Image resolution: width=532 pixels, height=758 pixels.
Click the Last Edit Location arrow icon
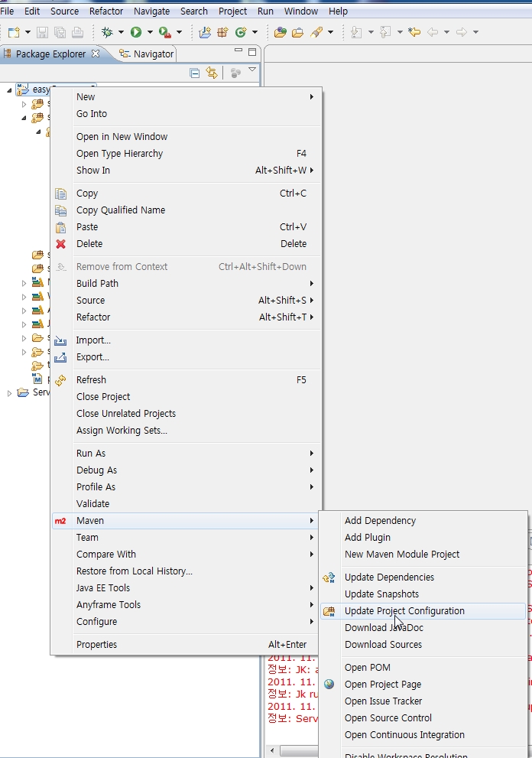(414, 32)
